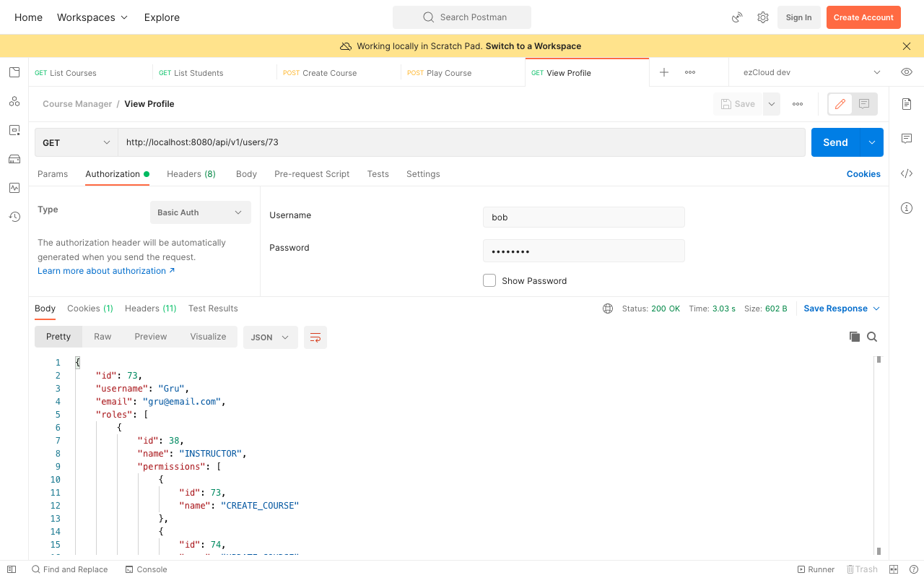Click the Send button

835,142
